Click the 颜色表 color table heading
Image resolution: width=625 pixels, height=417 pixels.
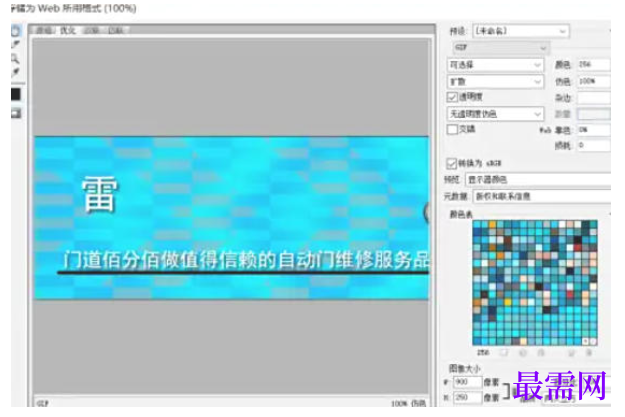461,214
